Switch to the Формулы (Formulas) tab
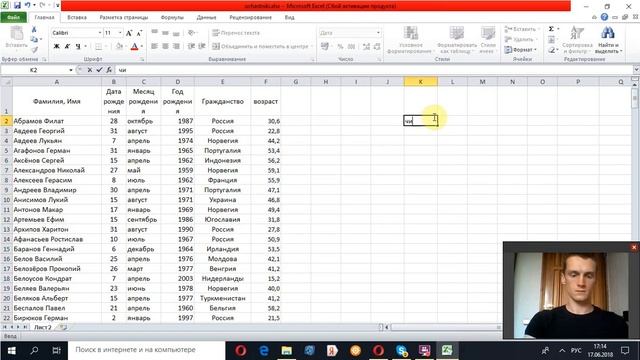 pos(172,18)
